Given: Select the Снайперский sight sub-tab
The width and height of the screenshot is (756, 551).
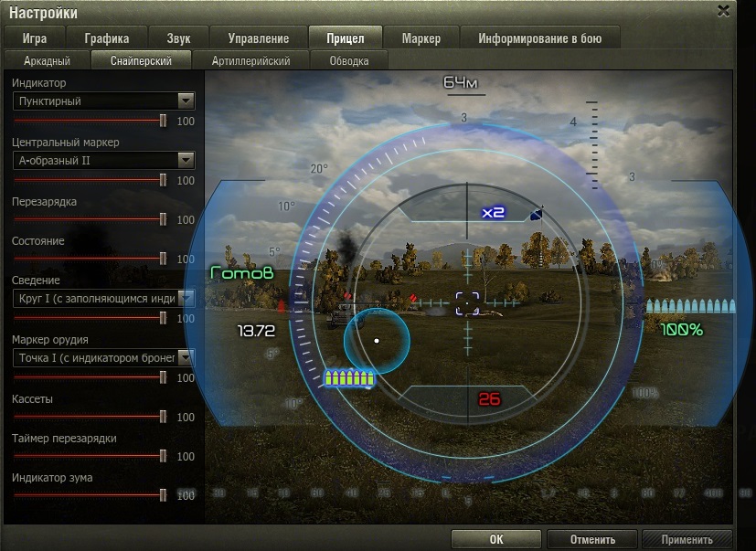Looking at the screenshot, I should (x=142, y=60).
